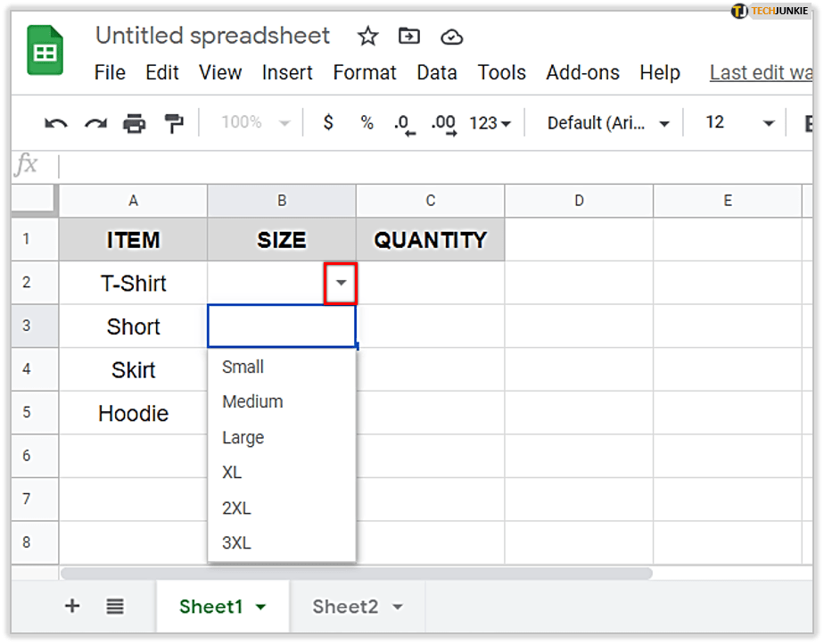Viewport: 824px width, 644px height.
Task: Choose Medium from the size list
Action: coord(252,401)
